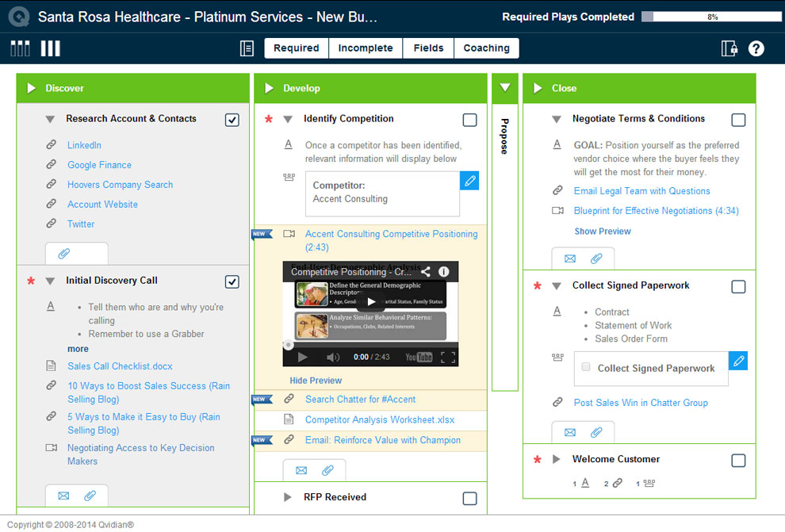Open video info icon

point(443,272)
